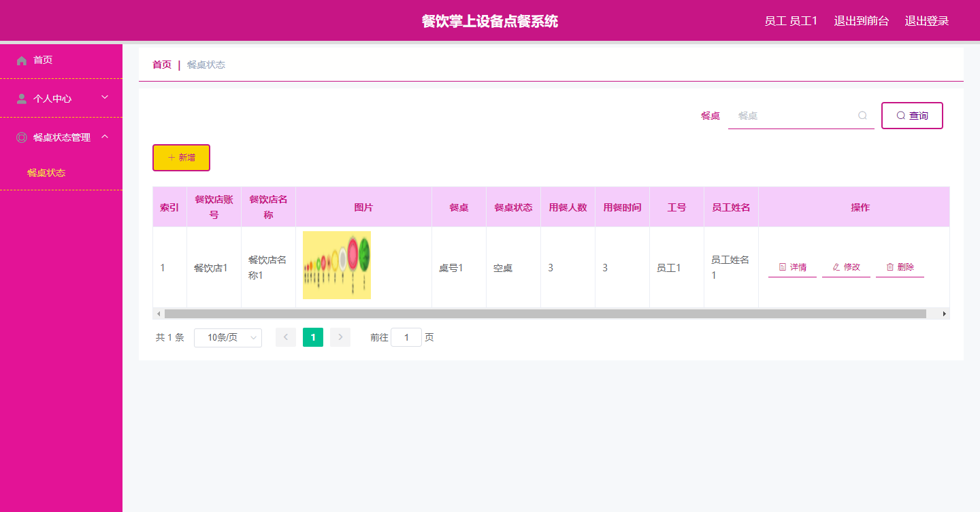Focus the 前往 page number input
The width and height of the screenshot is (980, 512).
pos(406,338)
